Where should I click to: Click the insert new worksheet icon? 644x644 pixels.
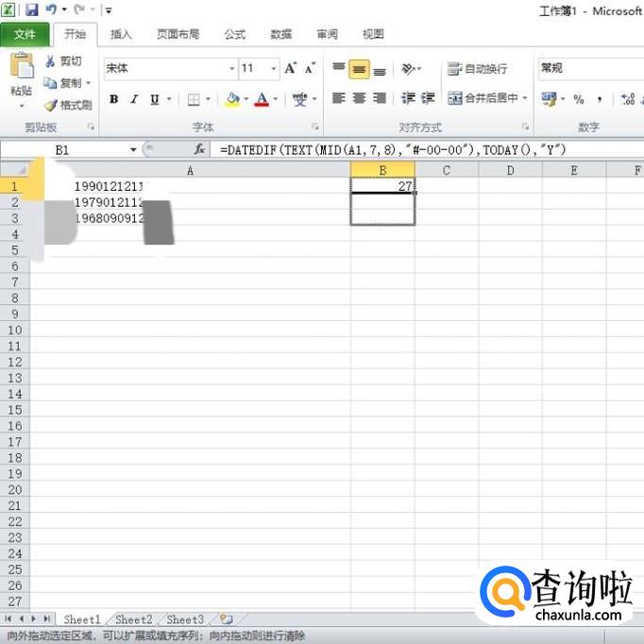coord(227,619)
